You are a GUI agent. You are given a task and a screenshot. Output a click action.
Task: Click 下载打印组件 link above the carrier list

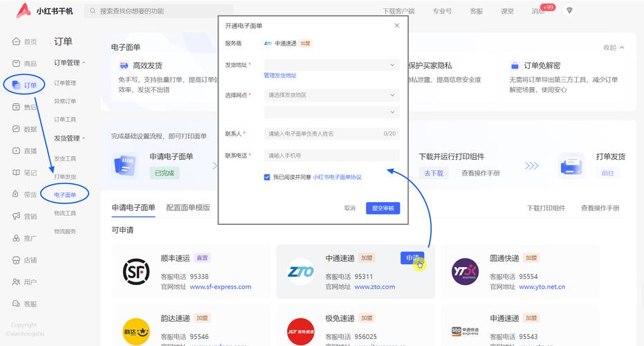click(546, 208)
